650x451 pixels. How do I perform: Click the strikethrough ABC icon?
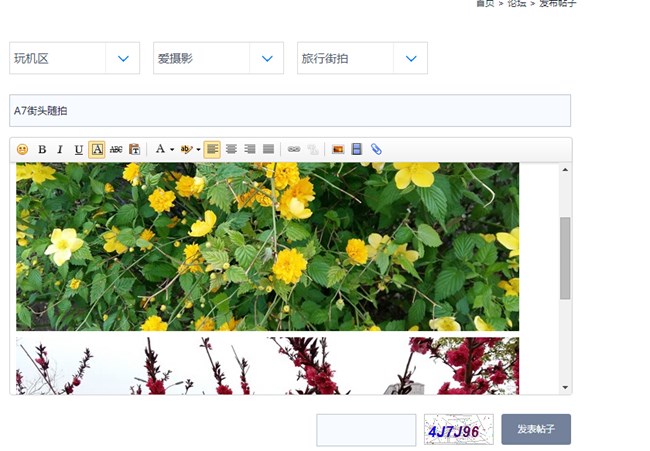point(116,149)
